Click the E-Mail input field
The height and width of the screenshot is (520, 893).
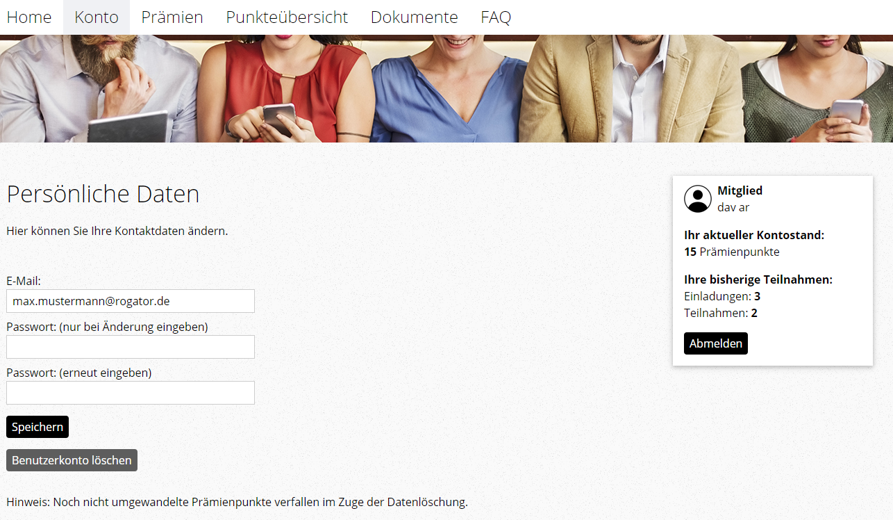[130, 301]
